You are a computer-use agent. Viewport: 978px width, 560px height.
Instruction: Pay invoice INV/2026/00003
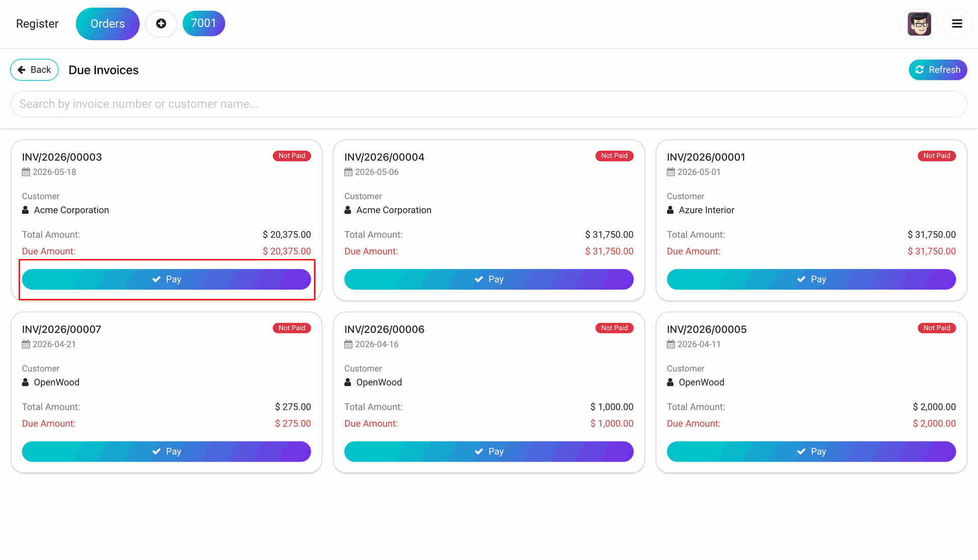(x=167, y=279)
